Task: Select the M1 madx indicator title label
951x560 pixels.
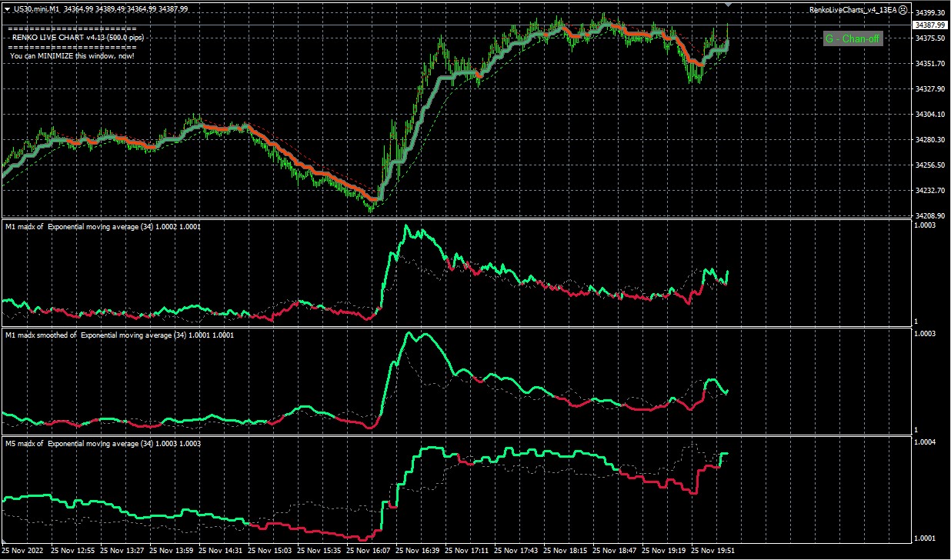Action: click(x=103, y=228)
